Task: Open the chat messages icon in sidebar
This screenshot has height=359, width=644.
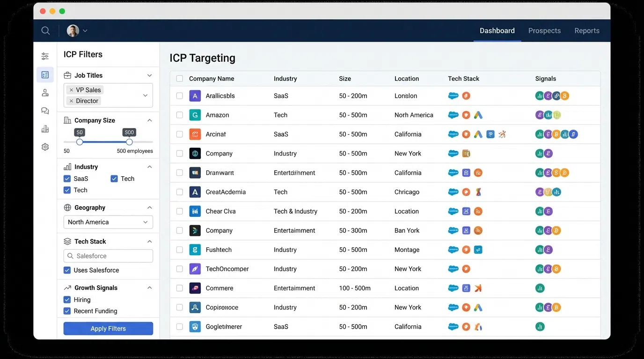Action: pos(45,111)
